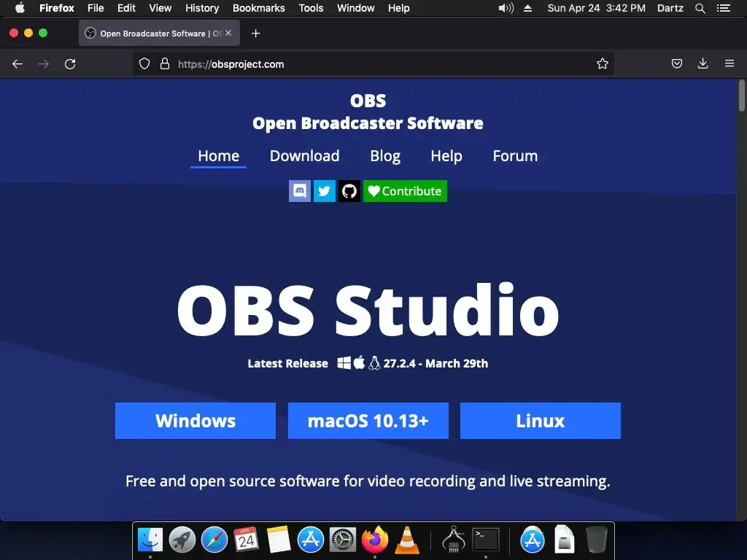Open the App Store icon next to Terminal
747x560 pixels.
coord(532,540)
